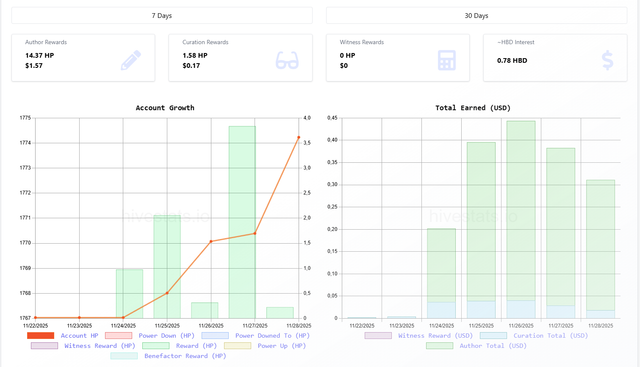Click the 11/25/2025 author total bar in Total Earned
This screenshot has height=367, width=640.
tap(481, 222)
